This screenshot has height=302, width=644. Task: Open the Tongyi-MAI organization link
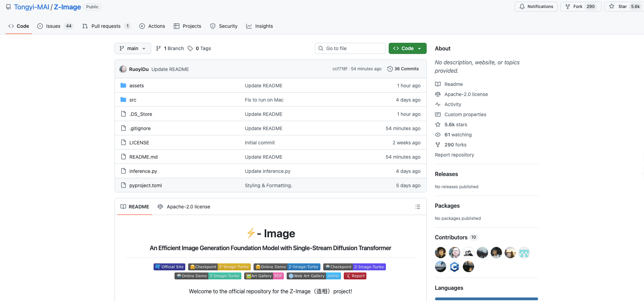click(32, 7)
